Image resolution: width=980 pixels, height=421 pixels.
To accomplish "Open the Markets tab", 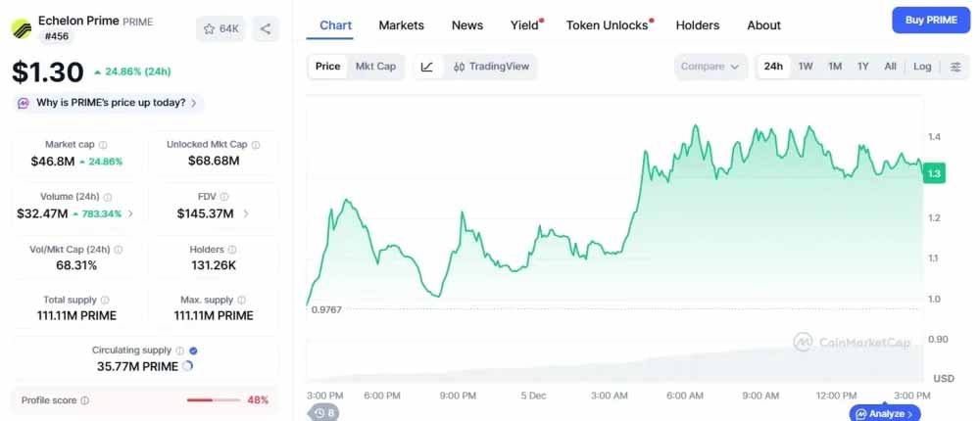I will 402,25.
